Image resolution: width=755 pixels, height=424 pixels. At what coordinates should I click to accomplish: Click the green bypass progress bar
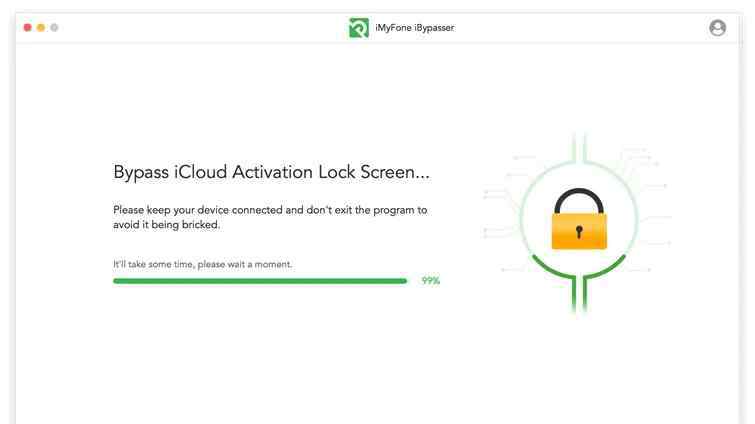pos(260,281)
